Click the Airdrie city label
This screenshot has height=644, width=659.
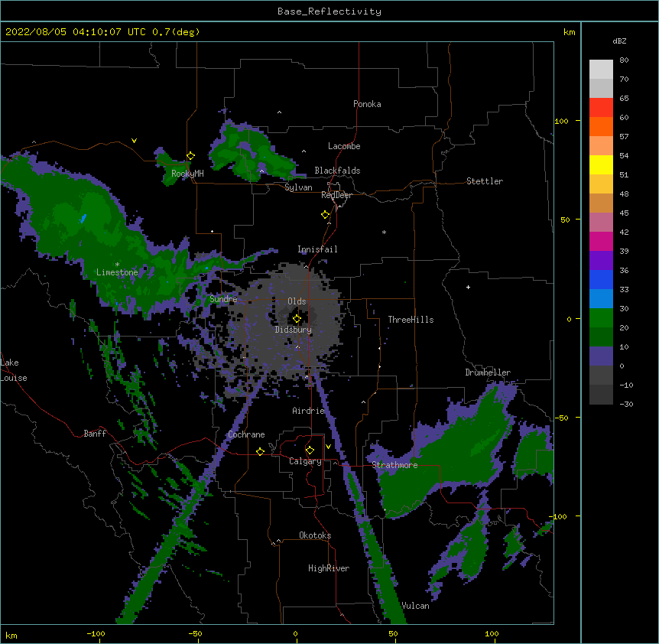pos(309,411)
